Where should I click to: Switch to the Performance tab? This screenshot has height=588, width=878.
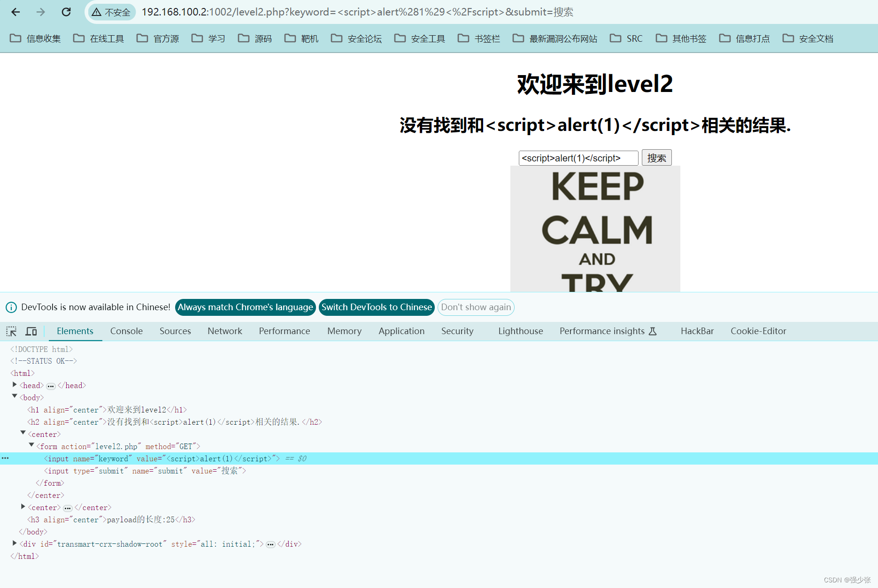pyautogui.click(x=285, y=331)
